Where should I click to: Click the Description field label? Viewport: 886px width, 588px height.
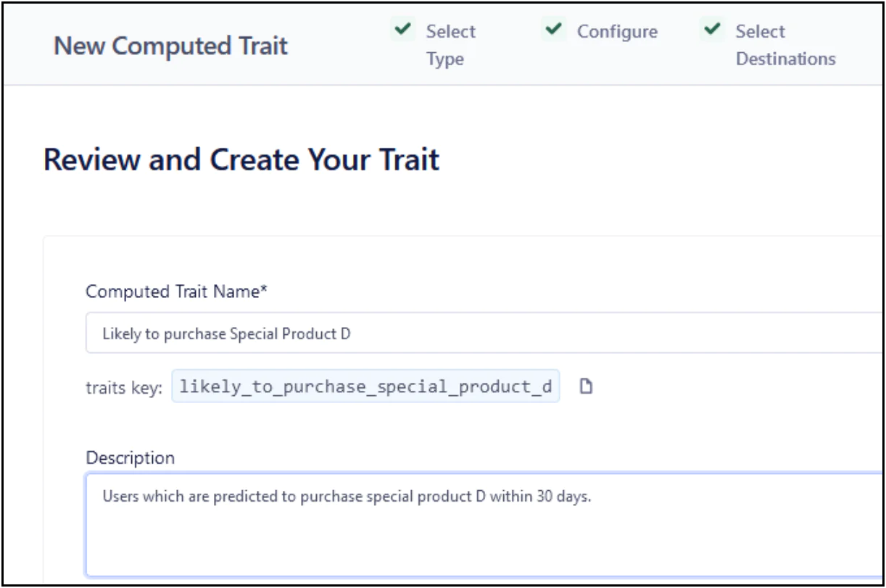pyautogui.click(x=131, y=458)
